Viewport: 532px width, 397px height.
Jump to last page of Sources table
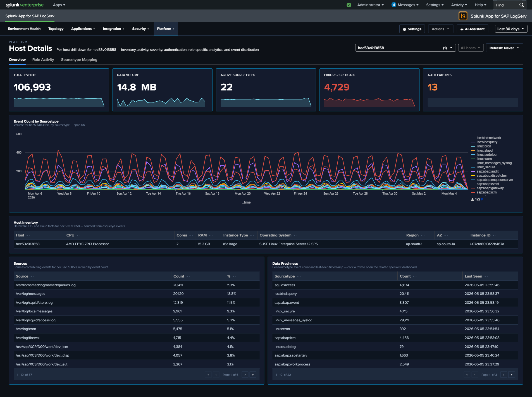click(x=253, y=375)
